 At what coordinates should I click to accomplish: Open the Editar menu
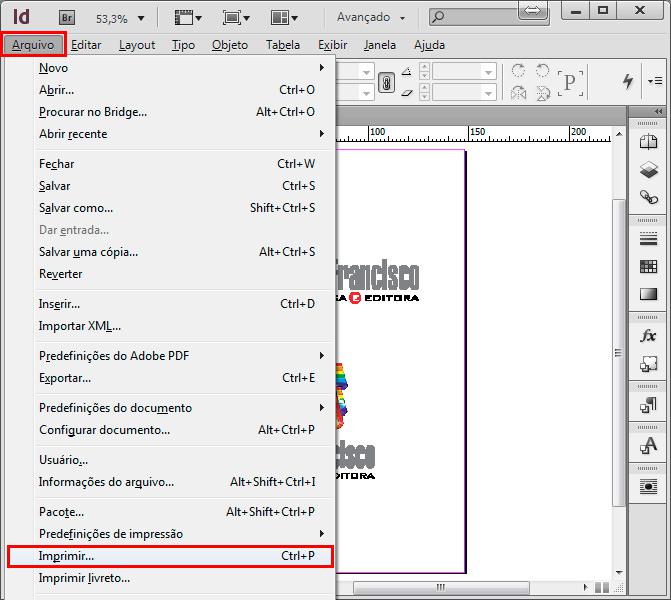tap(86, 45)
